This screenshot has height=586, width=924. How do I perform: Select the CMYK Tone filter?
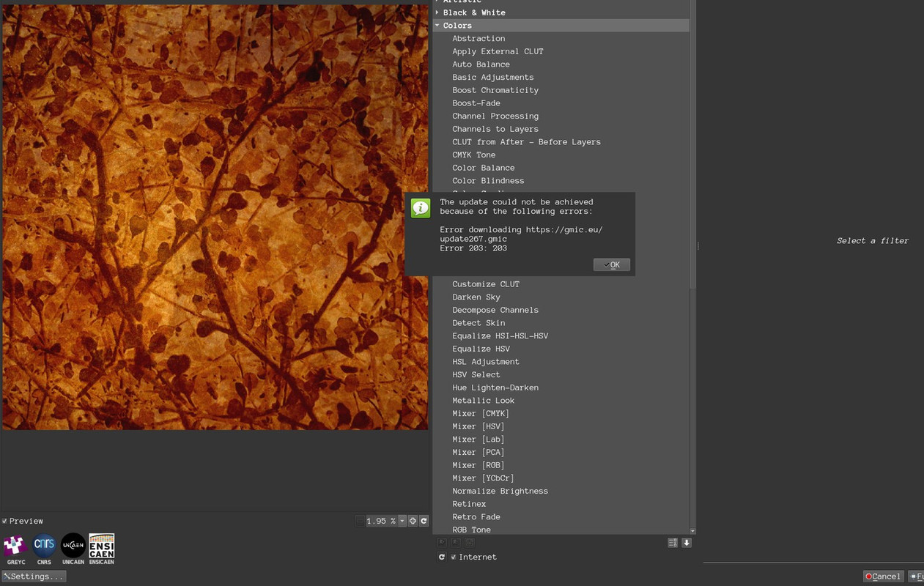[473, 155]
